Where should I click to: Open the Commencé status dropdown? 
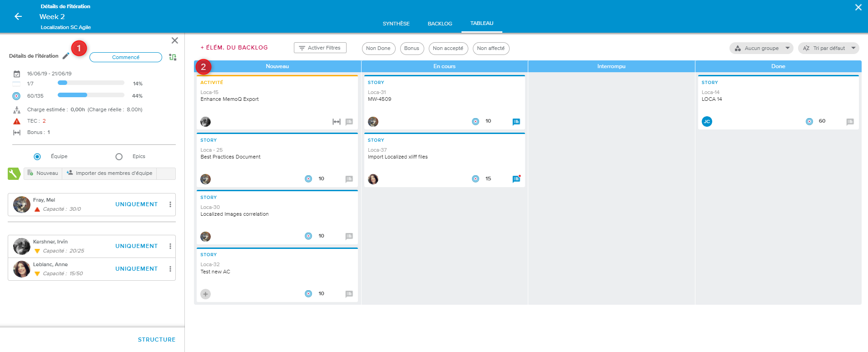click(126, 57)
